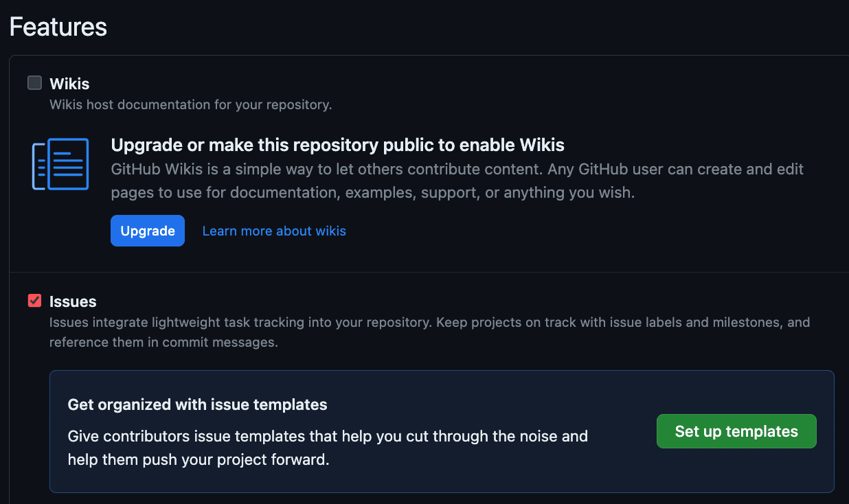Viewport: 849px width, 504px height.
Task: Click the 'Upgrade or make this repository public' heading
Action: pyautogui.click(x=337, y=145)
